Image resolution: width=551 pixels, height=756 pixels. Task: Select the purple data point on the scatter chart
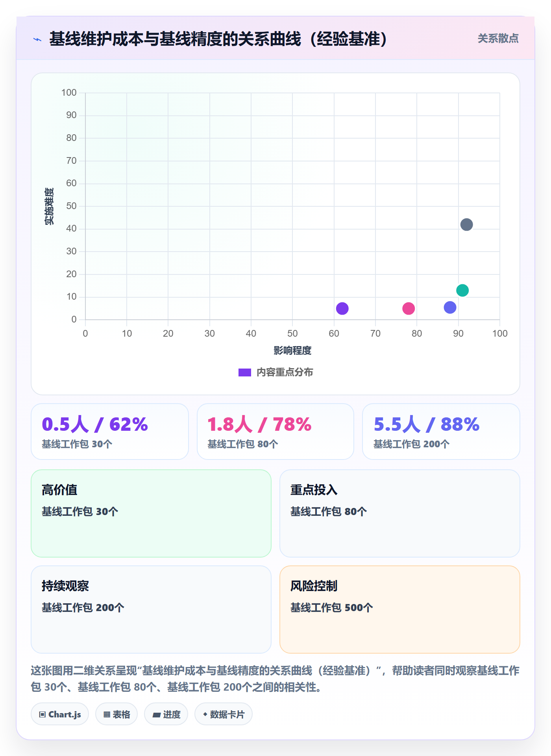342,308
